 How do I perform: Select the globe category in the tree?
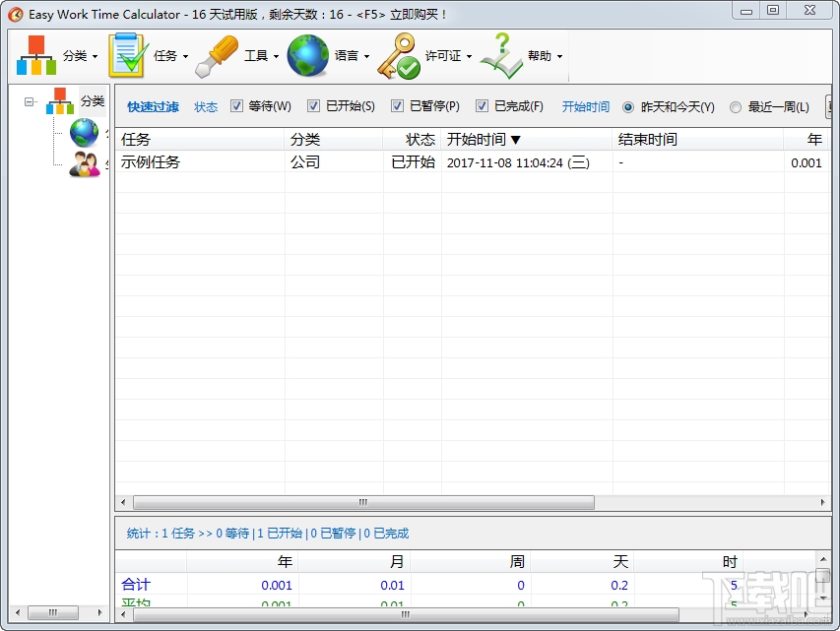(x=84, y=132)
